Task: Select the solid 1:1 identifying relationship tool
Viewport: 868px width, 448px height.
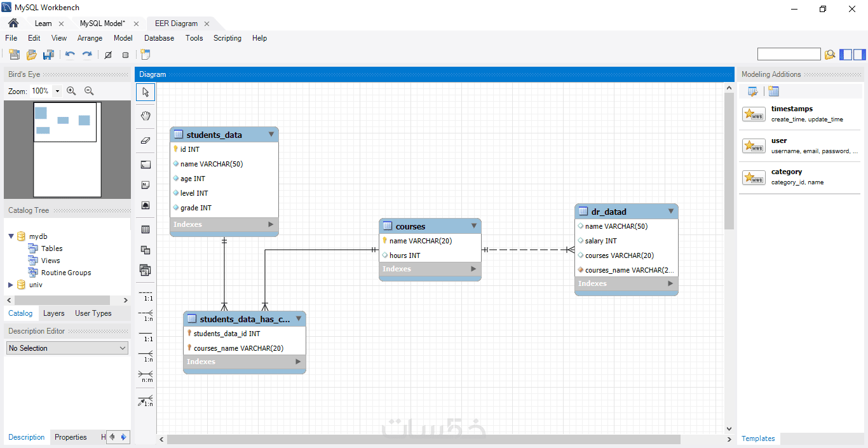Action: click(146, 336)
